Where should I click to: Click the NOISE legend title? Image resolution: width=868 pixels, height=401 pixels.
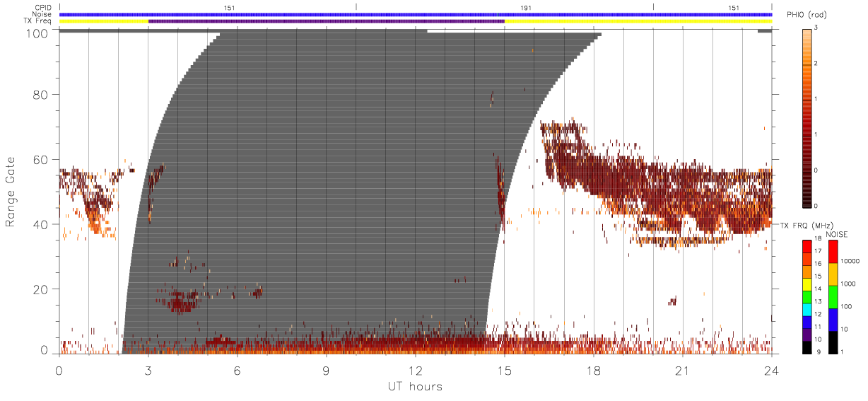[838, 234]
